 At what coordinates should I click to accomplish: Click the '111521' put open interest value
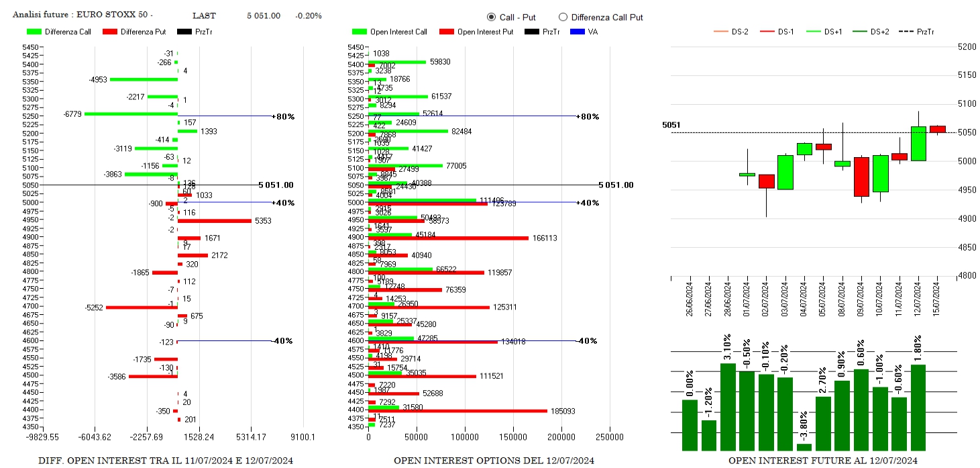491,376
